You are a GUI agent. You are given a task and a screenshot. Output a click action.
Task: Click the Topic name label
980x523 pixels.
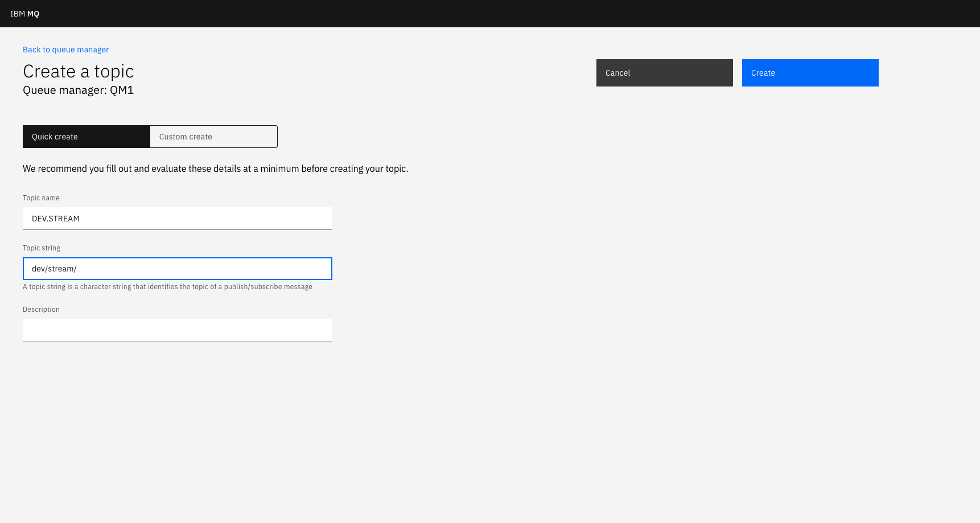tap(41, 197)
